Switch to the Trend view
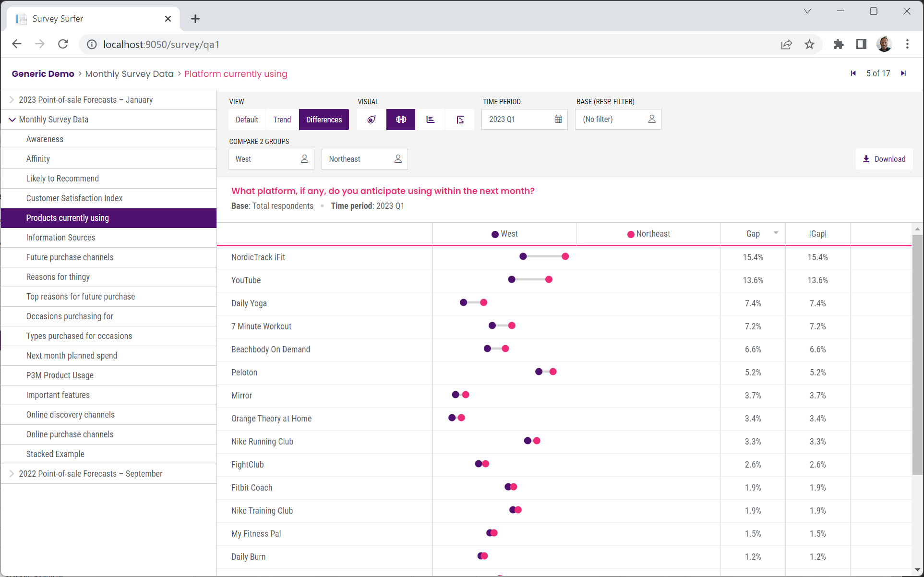The width and height of the screenshot is (924, 577). pyautogui.click(x=281, y=119)
